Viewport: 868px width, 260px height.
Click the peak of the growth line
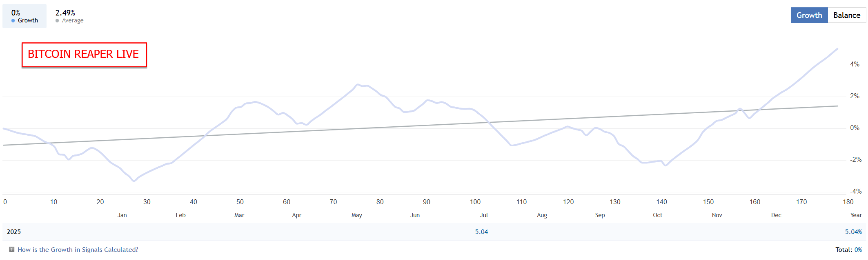837,49
